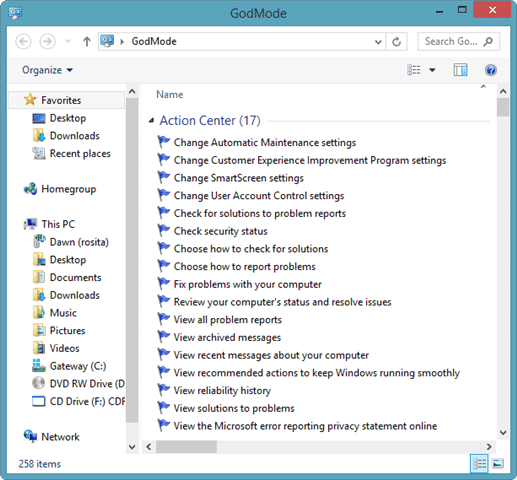Click the horizontal scrollbar thumb

pyautogui.click(x=186, y=447)
